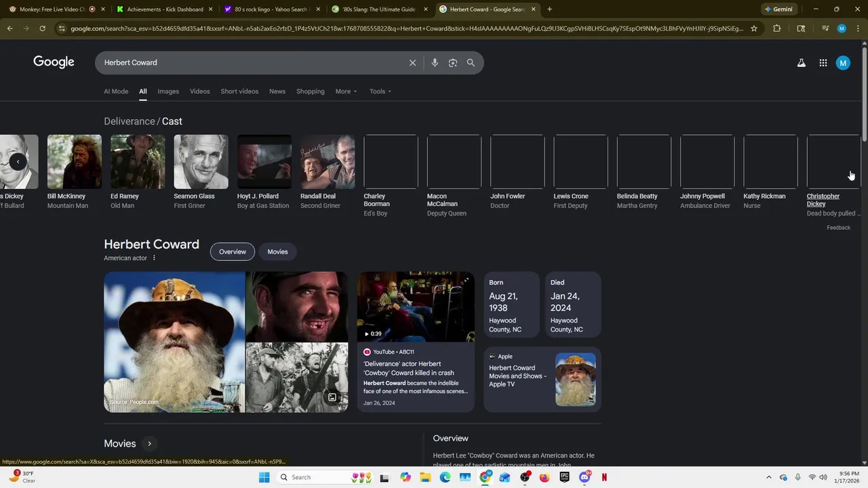
Task: Switch to Images results tab
Action: (168, 91)
